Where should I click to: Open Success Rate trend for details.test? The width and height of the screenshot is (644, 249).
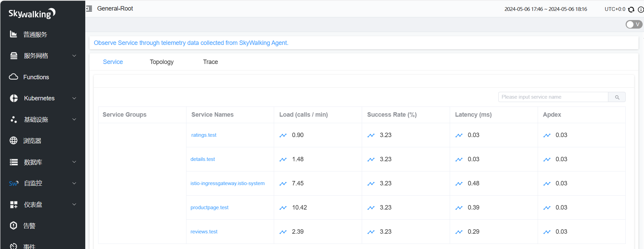pyautogui.click(x=371, y=160)
